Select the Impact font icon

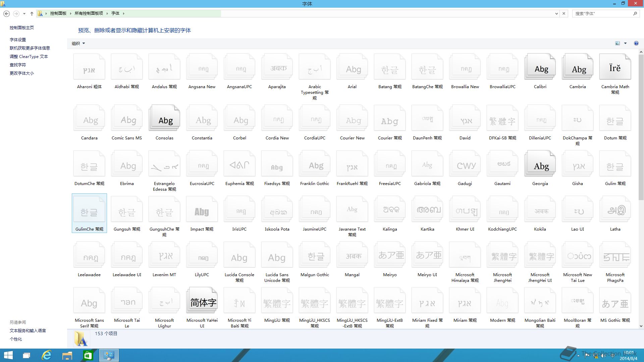202,210
